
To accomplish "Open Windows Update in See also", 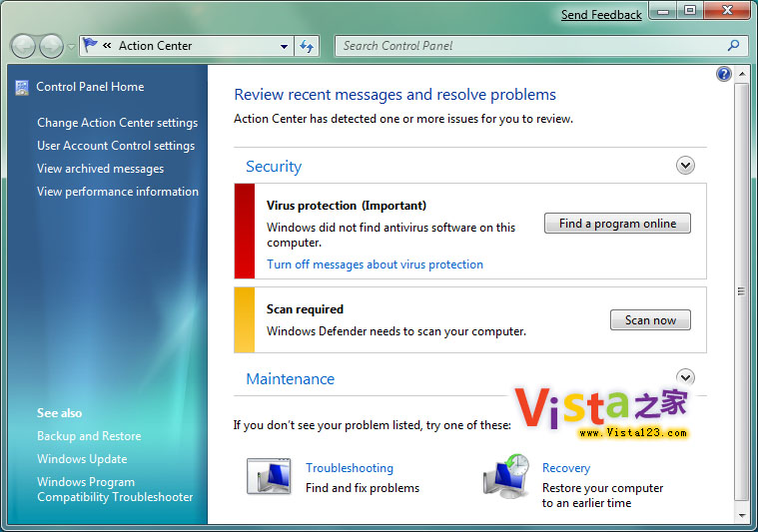I will pyautogui.click(x=82, y=459).
